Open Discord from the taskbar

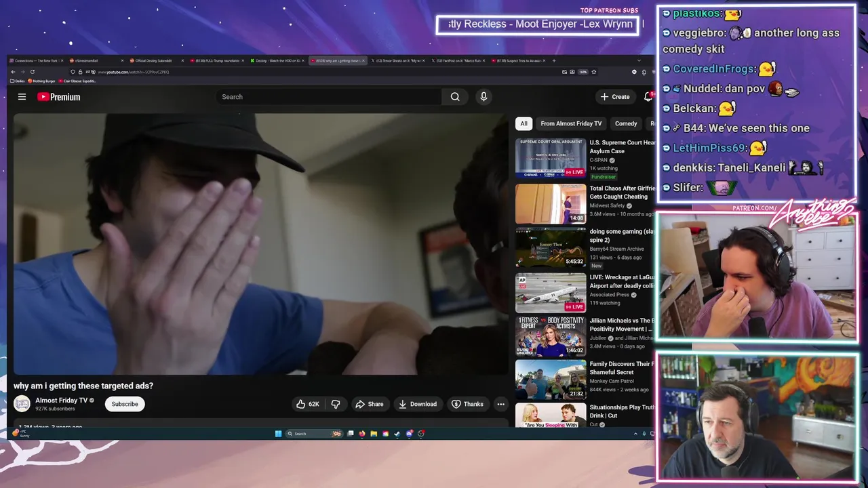click(410, 434)
